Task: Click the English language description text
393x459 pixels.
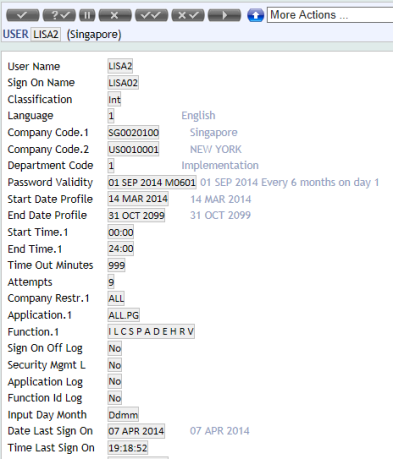Action: (x=198, y=115)
